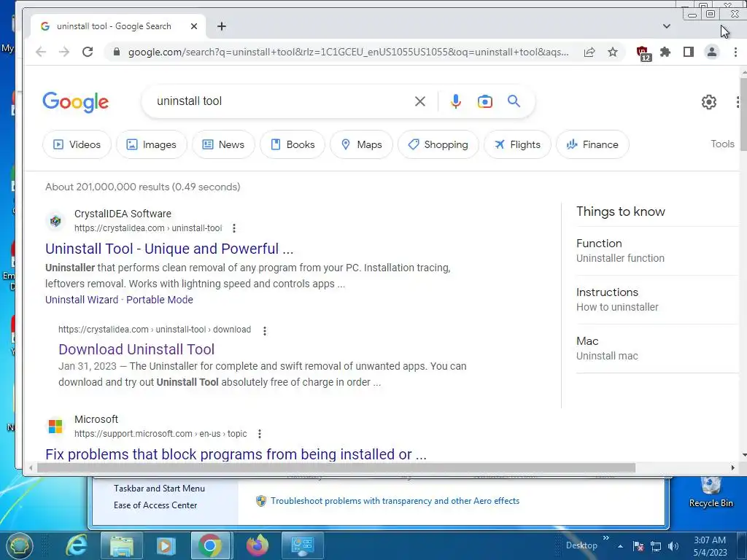
Task: Filter results by Flights
Action: click(517, 144)
